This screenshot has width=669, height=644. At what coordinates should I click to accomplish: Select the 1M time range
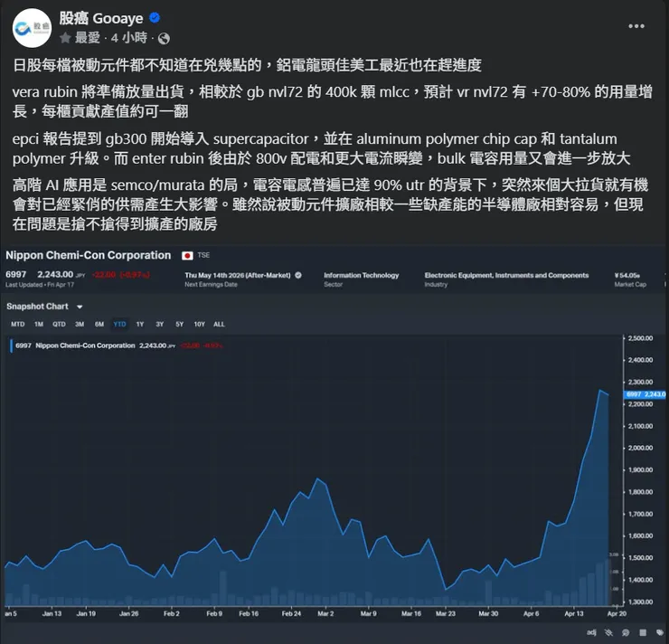(x=39, y=325)
